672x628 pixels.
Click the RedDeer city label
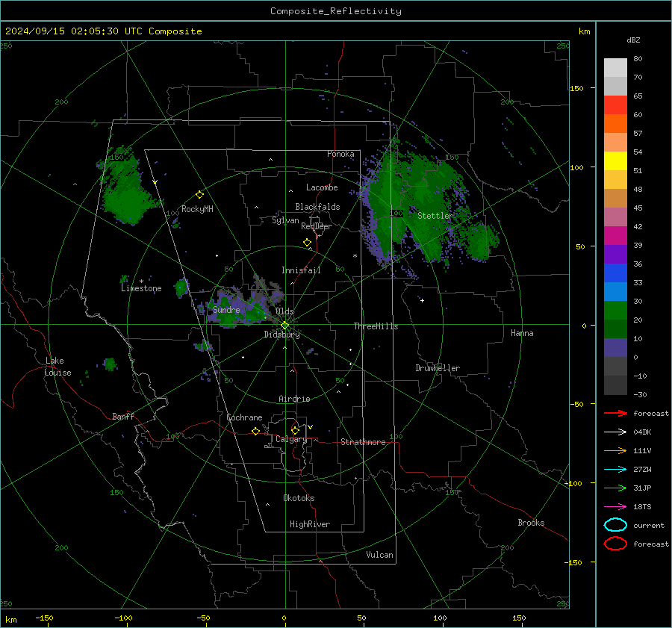[317, 226]
